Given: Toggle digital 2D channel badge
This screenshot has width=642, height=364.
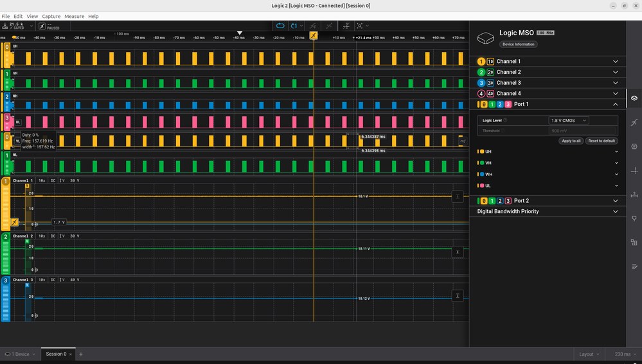Looking at the screenshot, I should (x=490, y=72).
